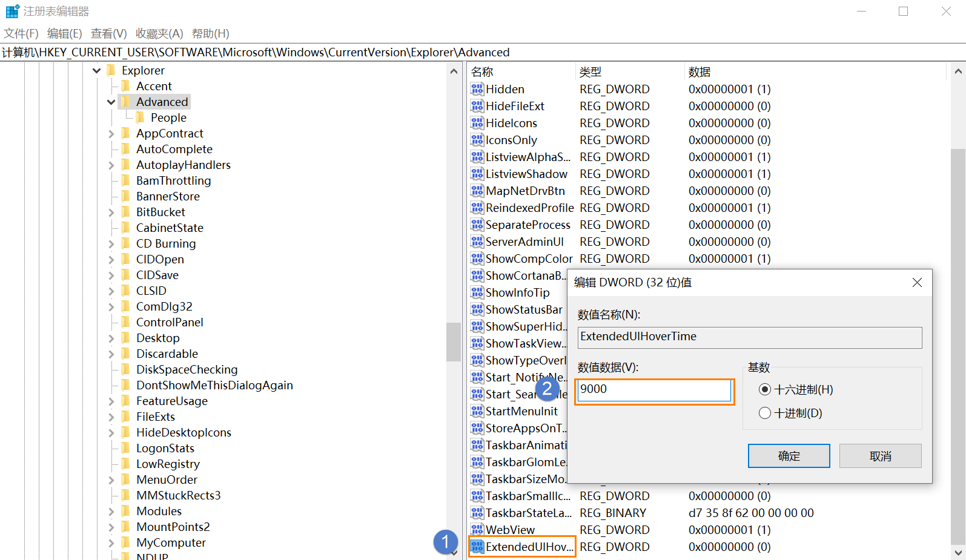Click the 数值名称 field showing ExtendedUIHoverTime
The height and width of the screenshot is (560, 966).
[x=750, y=337]
